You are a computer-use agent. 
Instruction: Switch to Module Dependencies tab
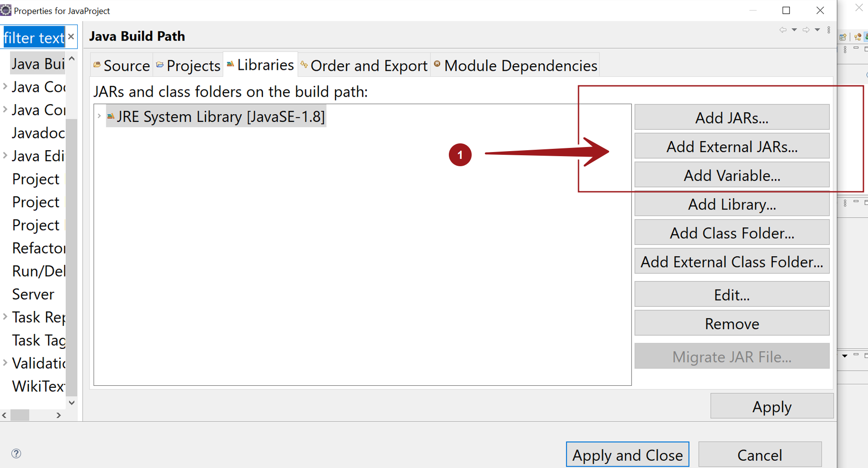click(515, 66)
